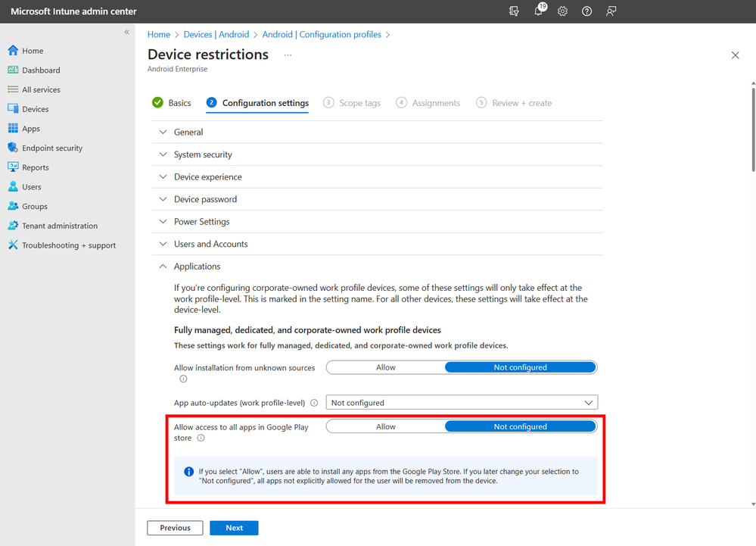Go to the Assignments step

point(428,103)
